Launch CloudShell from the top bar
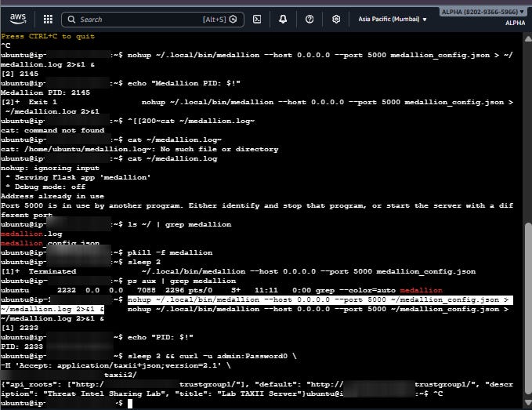The width and height of the screenshot is (532, 410). pyautogui.click(x=257, y=20)
